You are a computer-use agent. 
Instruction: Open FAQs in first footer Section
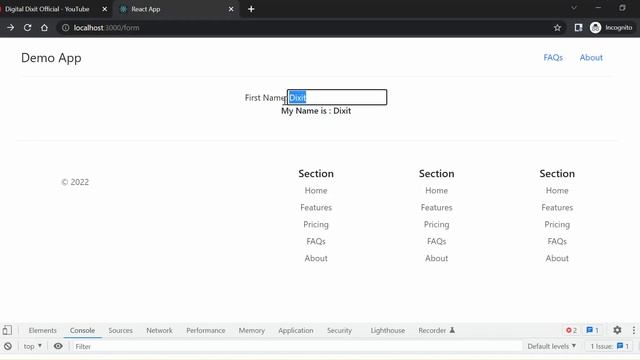pyautogui.click(x=316, y=241)
